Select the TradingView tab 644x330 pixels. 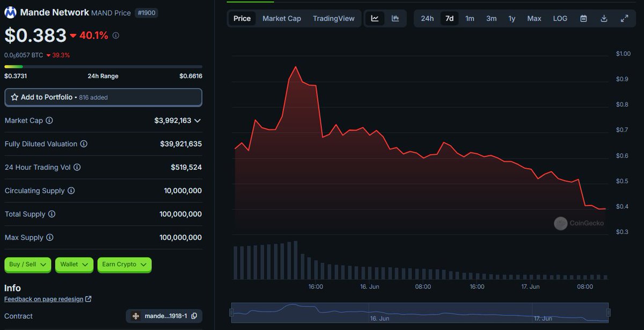point(334,18)
